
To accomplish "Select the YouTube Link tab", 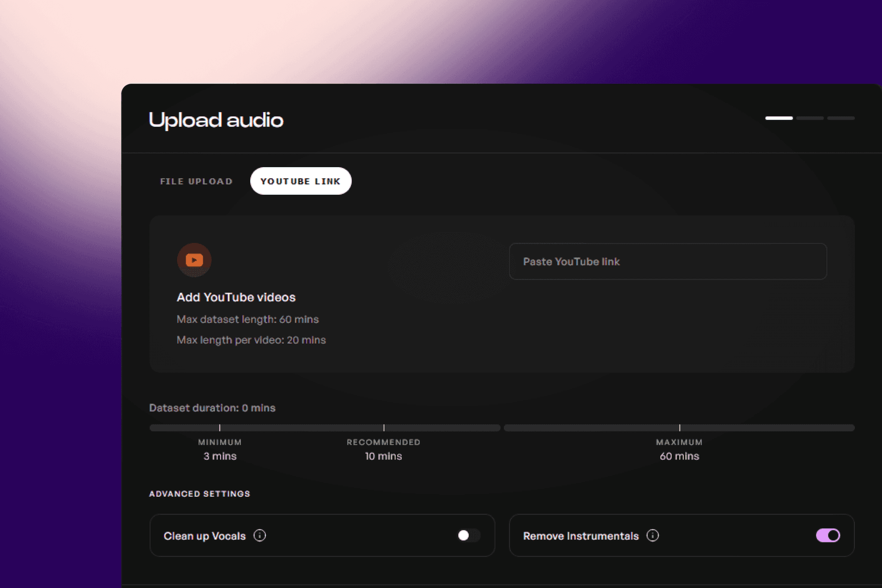I will [301, 181].
